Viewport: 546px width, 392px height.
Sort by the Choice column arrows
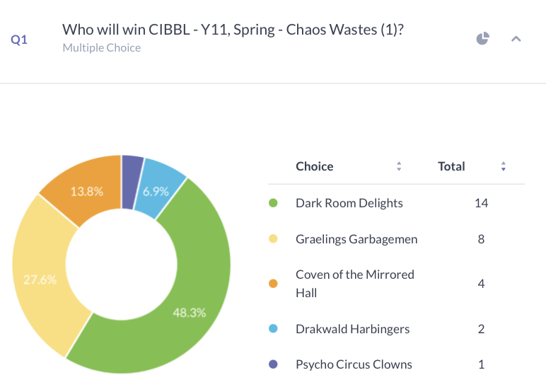pos(399,166)
